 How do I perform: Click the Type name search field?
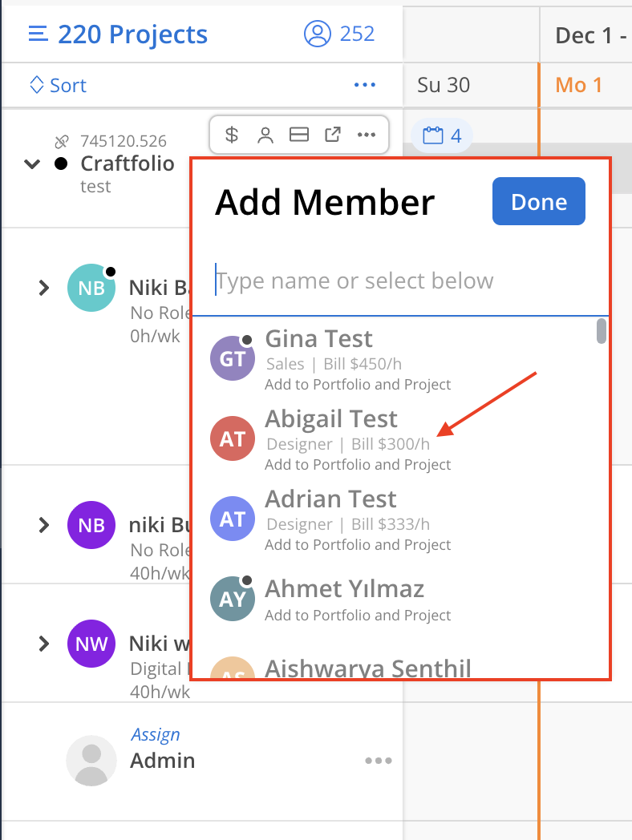[401, 281]
